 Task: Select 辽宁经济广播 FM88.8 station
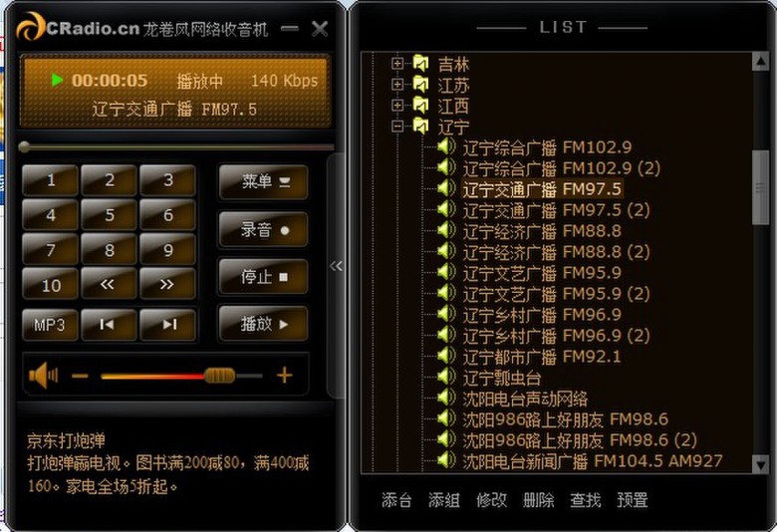(542, 231)
